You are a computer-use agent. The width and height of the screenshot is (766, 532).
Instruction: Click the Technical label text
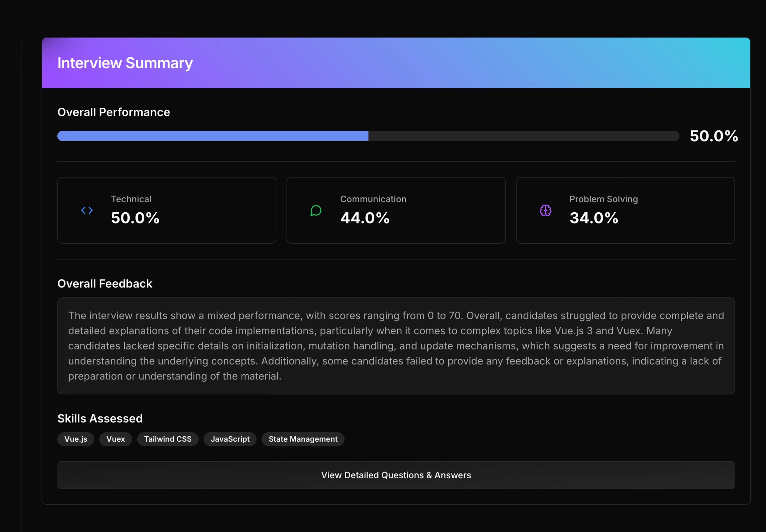(x=131, y=199)
